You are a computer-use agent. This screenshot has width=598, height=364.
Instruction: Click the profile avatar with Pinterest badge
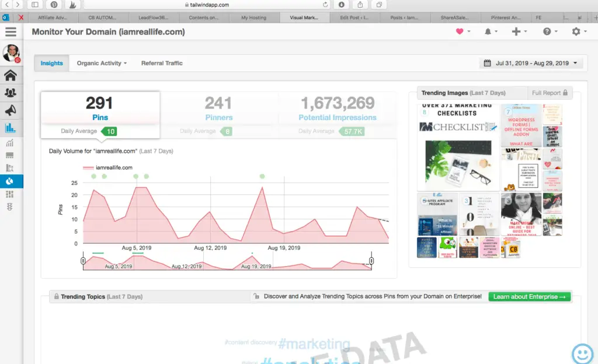click(x=12, y=53)
